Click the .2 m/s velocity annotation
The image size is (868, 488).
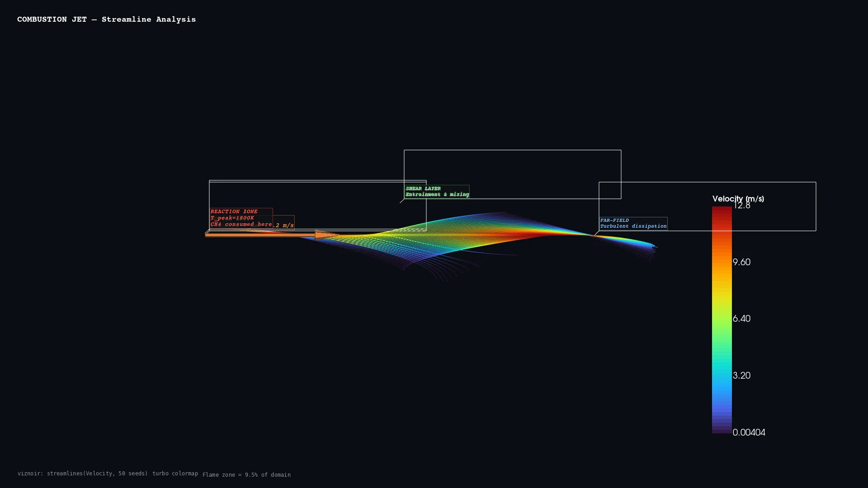(x=284, y=225)
